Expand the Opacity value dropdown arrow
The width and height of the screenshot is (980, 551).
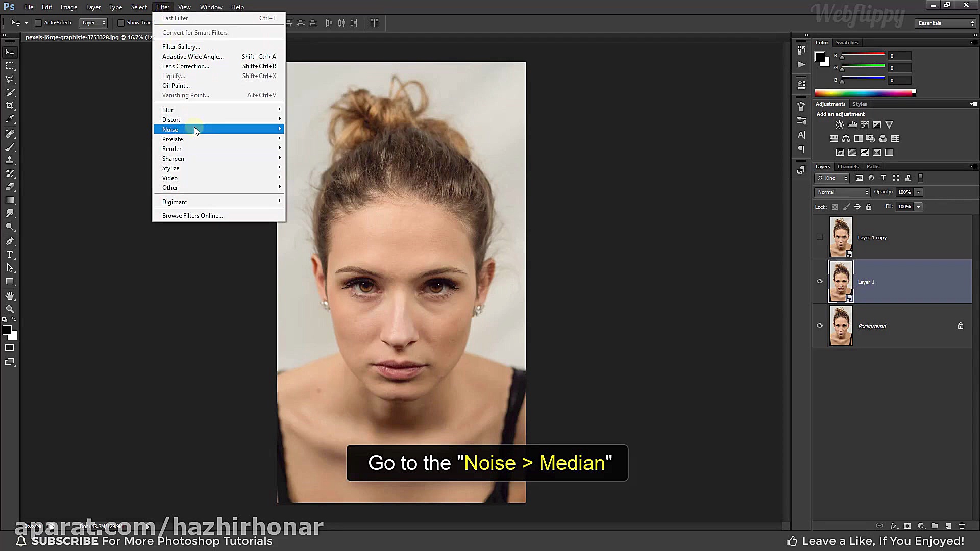tap(918, 192)
